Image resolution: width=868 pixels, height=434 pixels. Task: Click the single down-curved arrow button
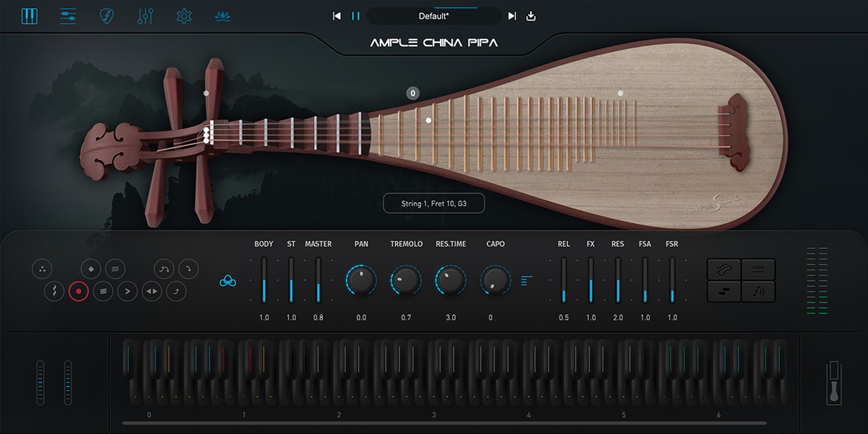[188, 269]
